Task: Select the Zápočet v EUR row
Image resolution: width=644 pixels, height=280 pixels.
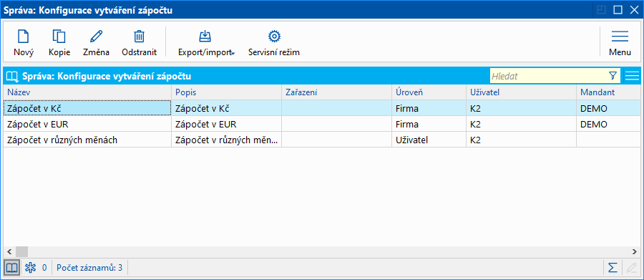Action: [x=322, y=124]
